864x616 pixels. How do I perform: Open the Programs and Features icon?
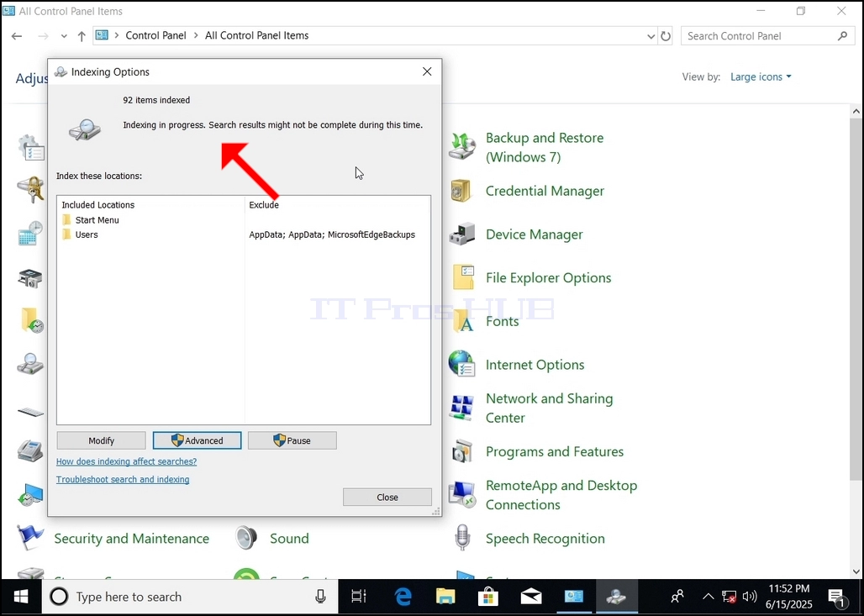(461, 451)
